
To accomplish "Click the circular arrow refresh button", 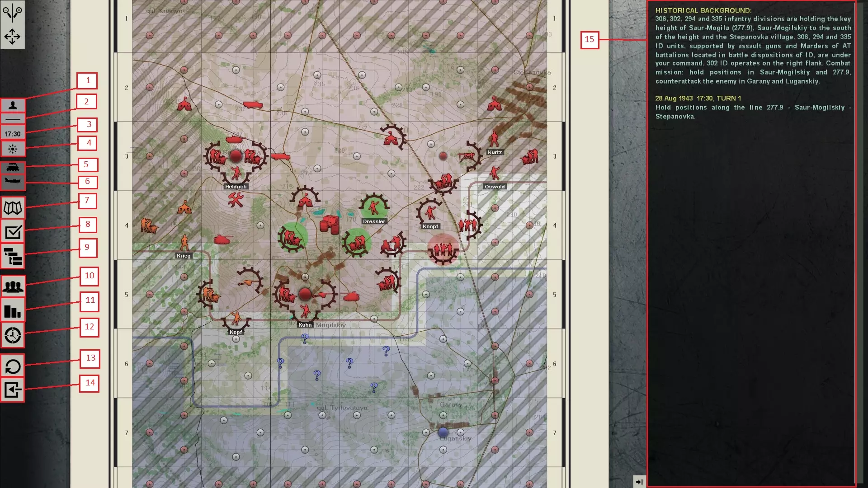I will pos(13,366).
